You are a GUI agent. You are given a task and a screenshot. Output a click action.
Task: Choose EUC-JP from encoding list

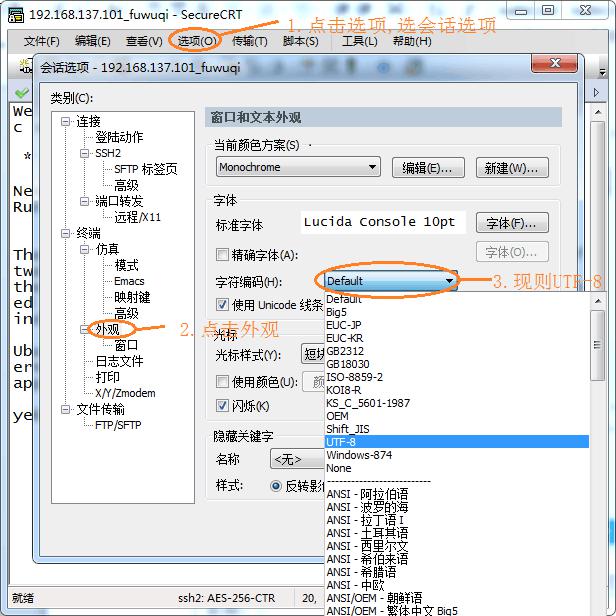coord(457,325)
